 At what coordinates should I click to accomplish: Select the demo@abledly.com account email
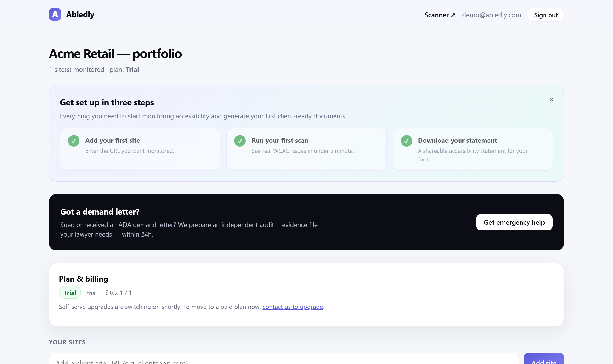click(x=491, y=15)
